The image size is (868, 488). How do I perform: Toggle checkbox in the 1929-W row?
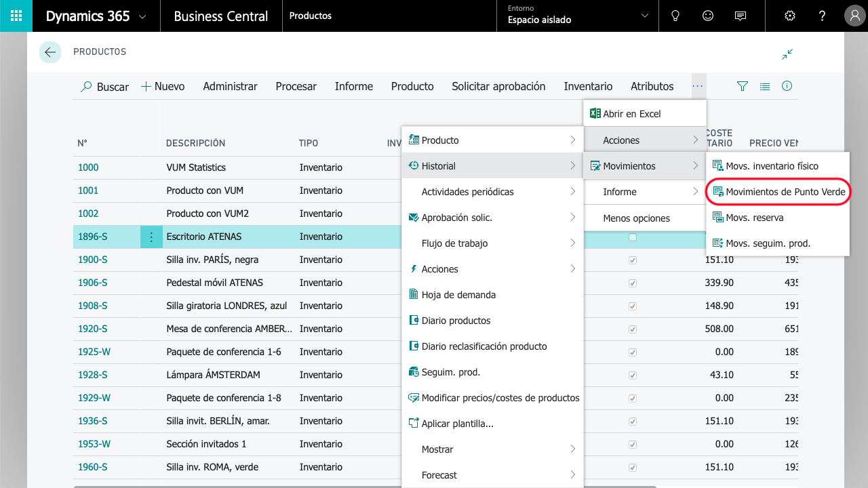[x=633, y=399]
